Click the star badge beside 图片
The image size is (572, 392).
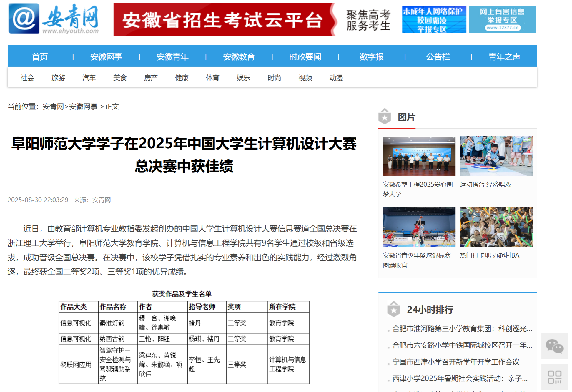coord(385,117)
